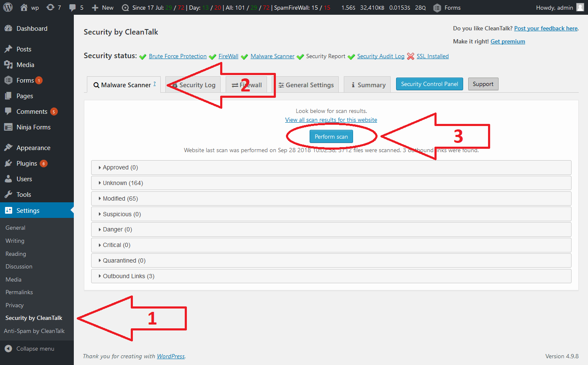
Task: Open View all scan results link
Action: click(331, 120)
